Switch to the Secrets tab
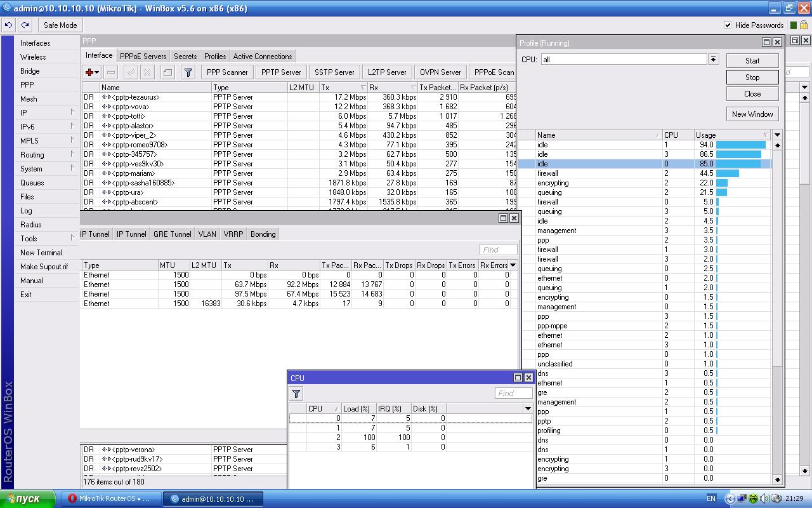 pyautogui.click(x=185, y=57)
